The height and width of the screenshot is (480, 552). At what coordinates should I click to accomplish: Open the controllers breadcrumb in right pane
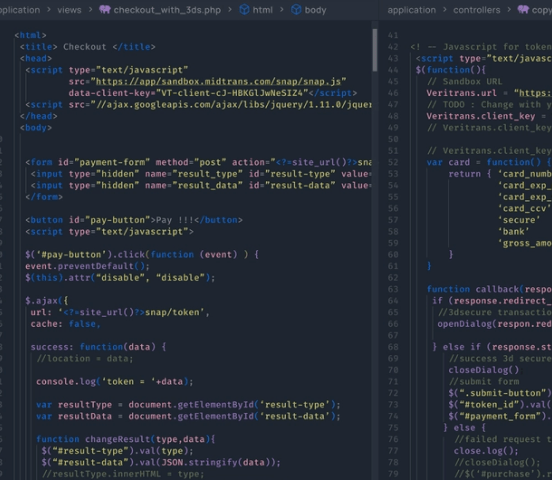click(476, 10)
